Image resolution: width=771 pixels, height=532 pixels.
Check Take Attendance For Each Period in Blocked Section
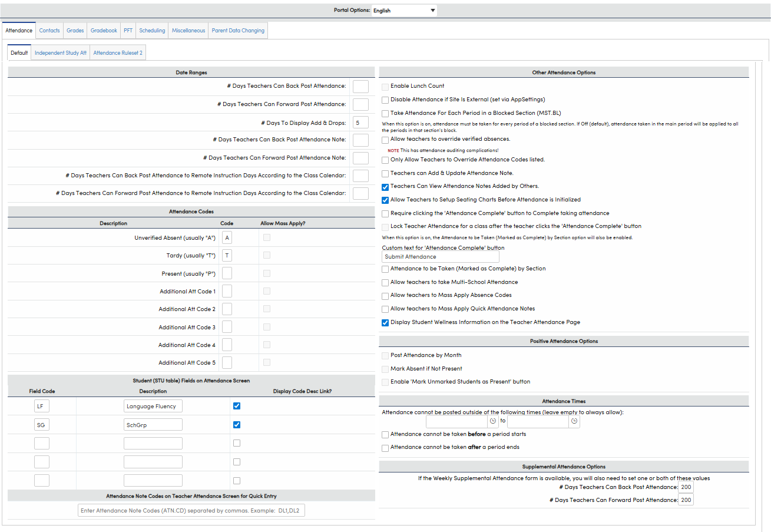(x=385, y=113)
